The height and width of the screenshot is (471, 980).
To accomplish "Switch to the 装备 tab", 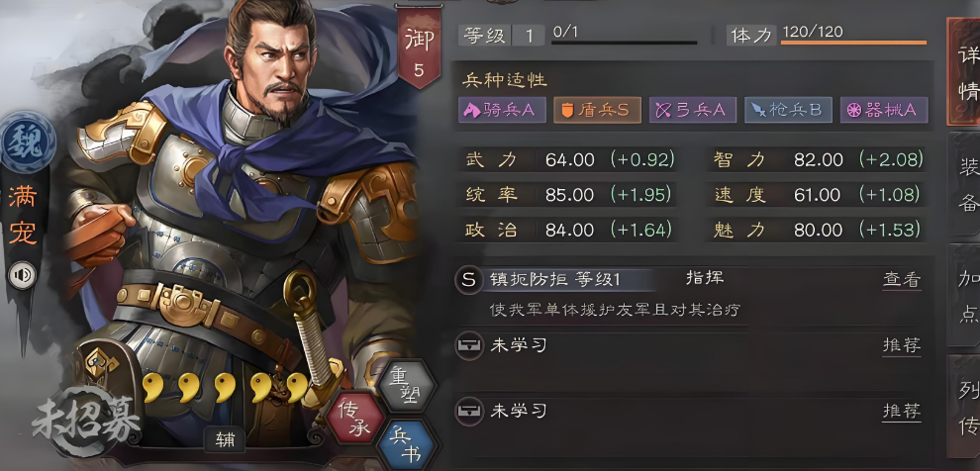I will tap(966, 184).
